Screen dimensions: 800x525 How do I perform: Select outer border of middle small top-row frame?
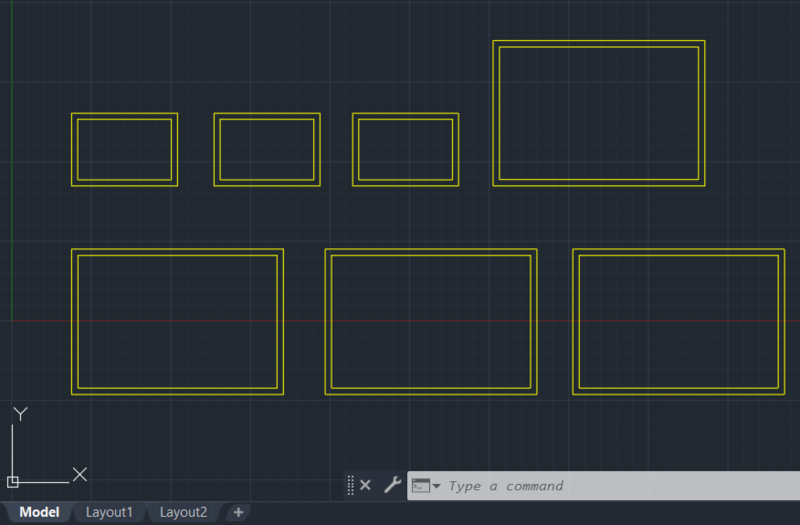coord(267,114)
